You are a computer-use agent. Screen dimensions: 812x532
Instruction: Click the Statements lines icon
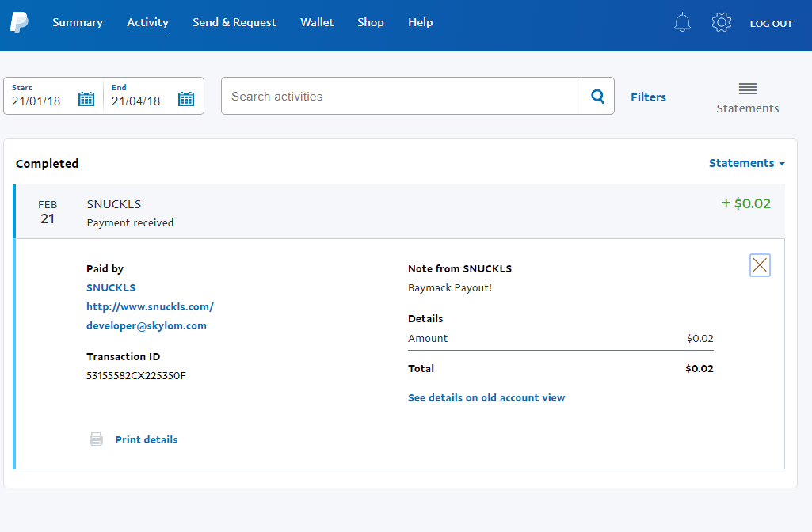point(747,89)
